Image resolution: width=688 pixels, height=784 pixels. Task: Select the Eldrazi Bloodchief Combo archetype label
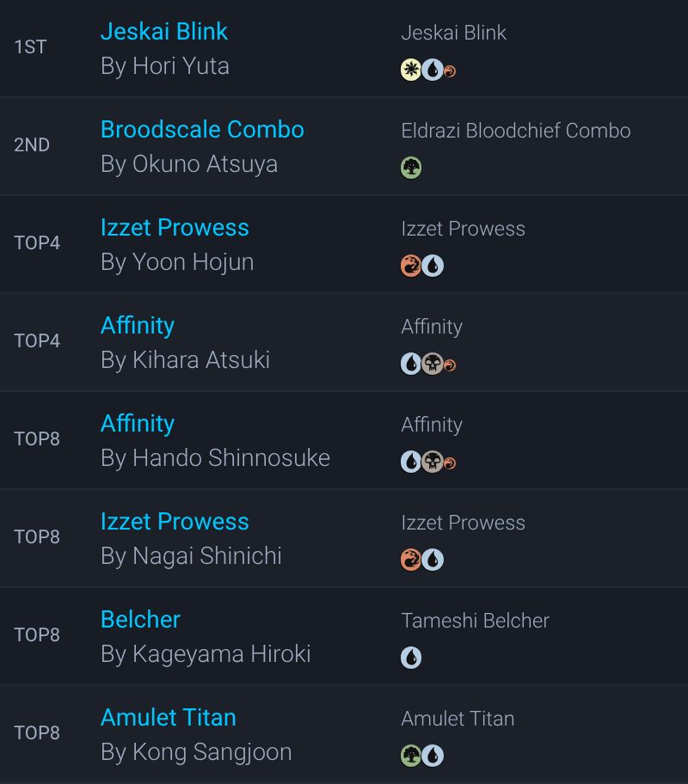[x=516, y=131]
